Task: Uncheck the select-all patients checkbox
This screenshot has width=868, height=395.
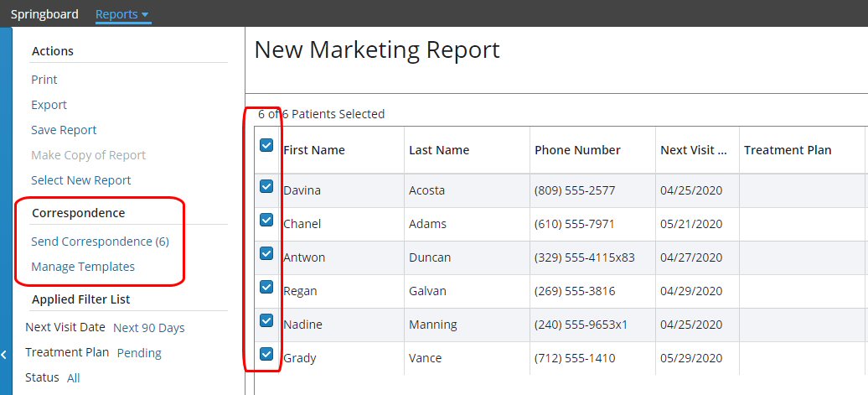Action: click(266, 145)
